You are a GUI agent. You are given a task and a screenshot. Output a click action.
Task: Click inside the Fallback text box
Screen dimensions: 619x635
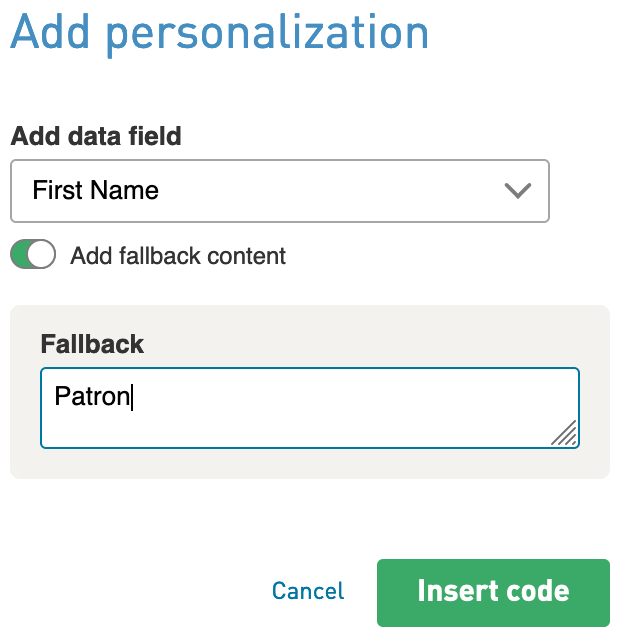pos(310,408)
